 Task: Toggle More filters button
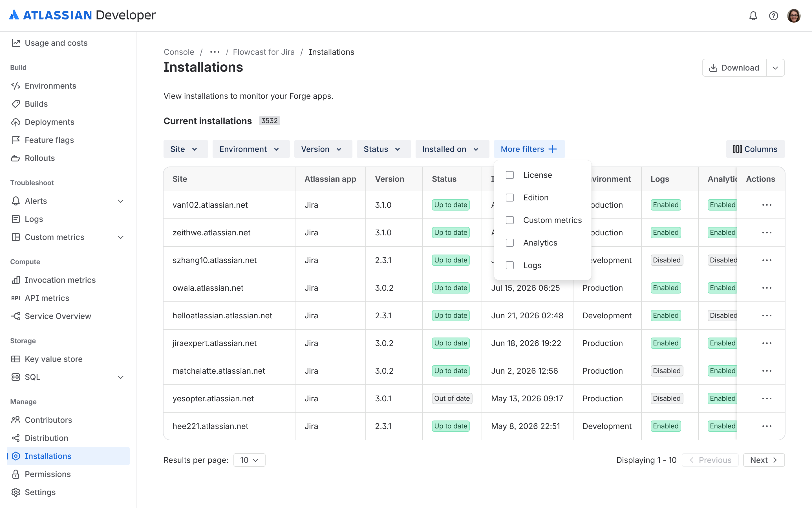[529, 149]
